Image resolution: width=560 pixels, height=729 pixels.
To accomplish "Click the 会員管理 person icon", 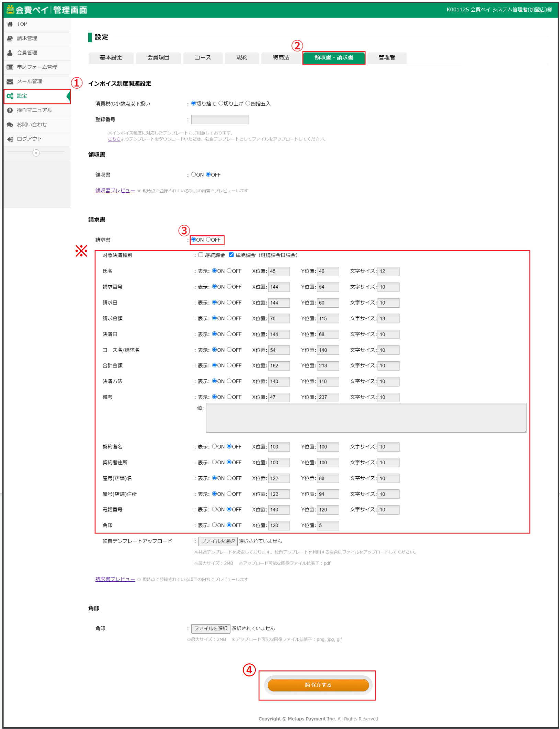I will pyautogui.click(x=10, y=53).
